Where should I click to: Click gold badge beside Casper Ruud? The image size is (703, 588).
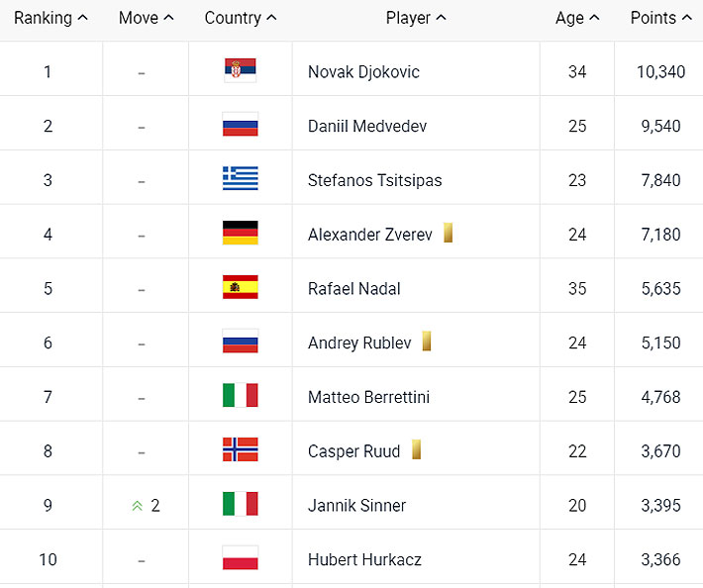417,450
